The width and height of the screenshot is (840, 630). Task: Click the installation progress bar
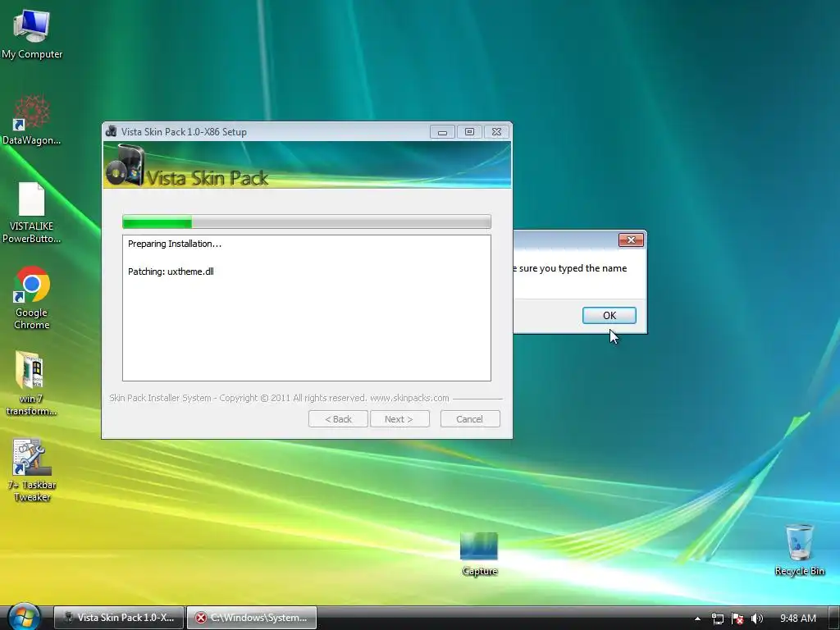[307, 221]
